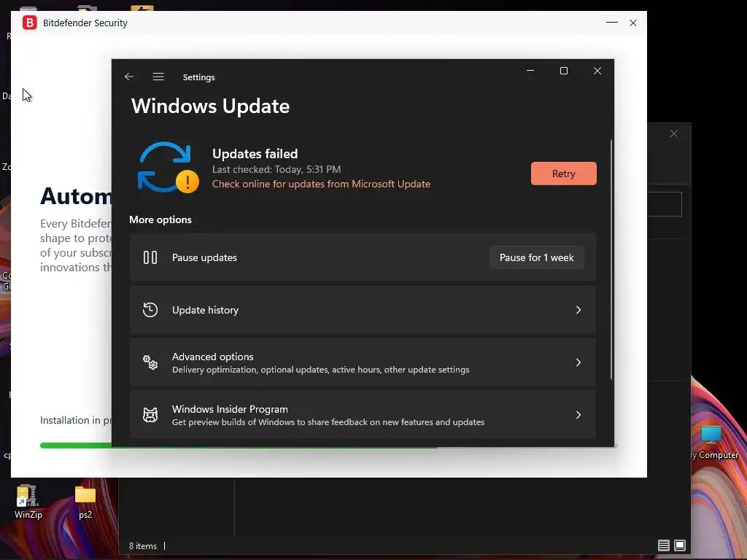Click the 8 items status text
This screenshot has width=747, height=560.
(x=143, y=545)
